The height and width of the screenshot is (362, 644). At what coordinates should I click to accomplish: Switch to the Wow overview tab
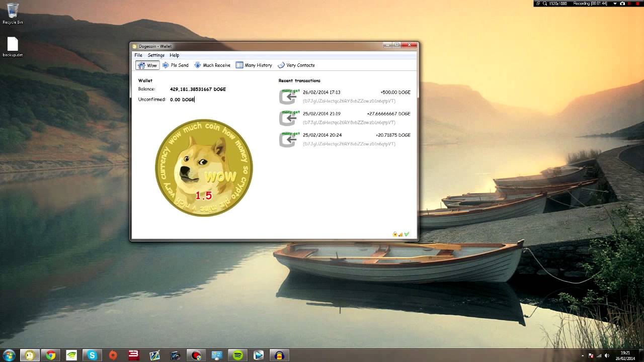tap(147, 65)
